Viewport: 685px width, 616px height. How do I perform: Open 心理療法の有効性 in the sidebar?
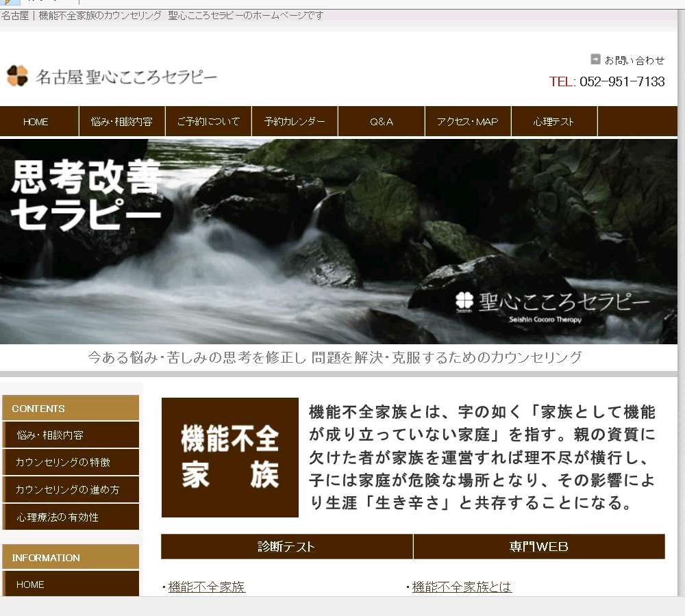coord(71,517)
